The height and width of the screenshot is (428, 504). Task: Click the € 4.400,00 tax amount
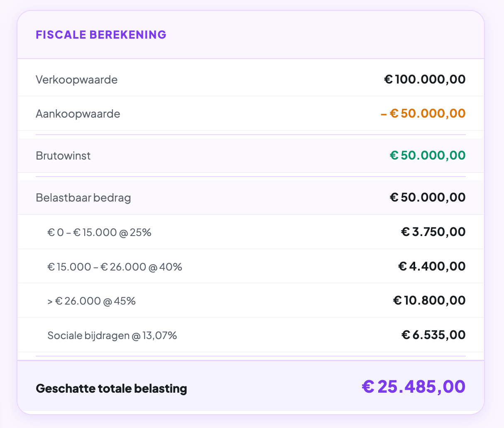[x=432, y=266]
